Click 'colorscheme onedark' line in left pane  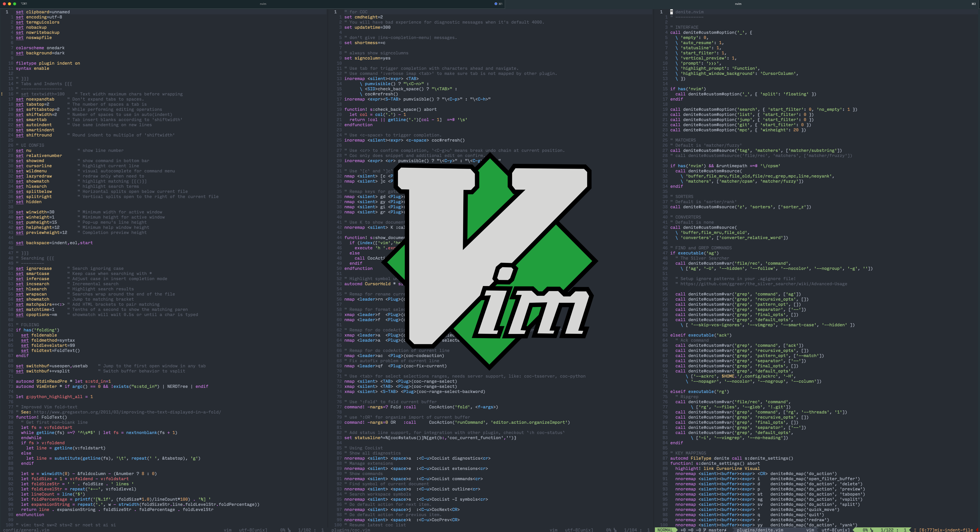pos(40,48)
